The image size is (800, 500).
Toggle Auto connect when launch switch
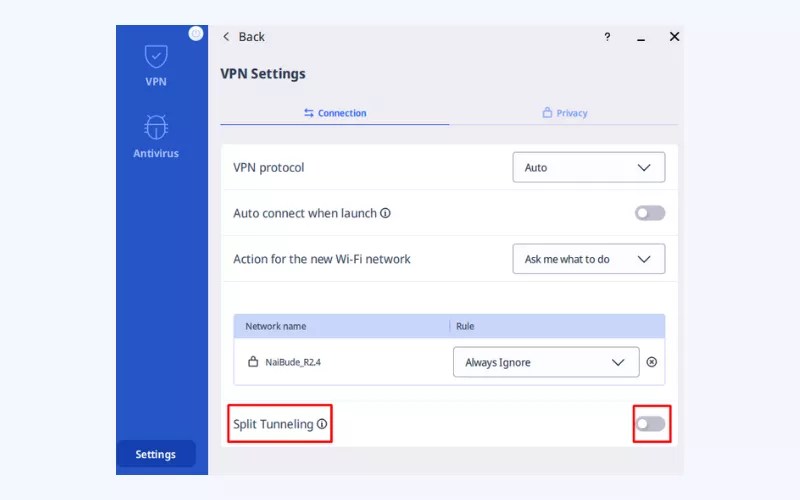649,213
